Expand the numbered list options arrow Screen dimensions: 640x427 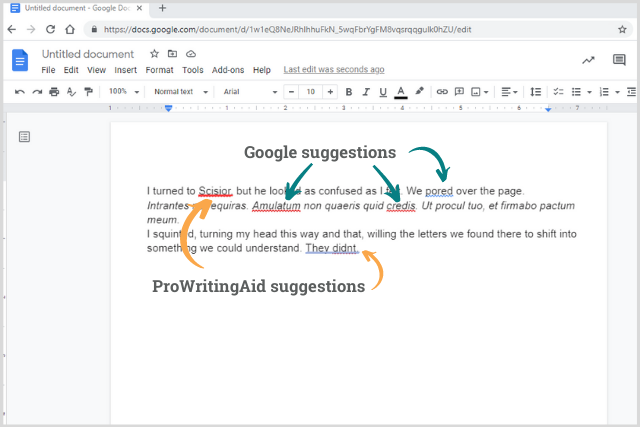point(617,92)
